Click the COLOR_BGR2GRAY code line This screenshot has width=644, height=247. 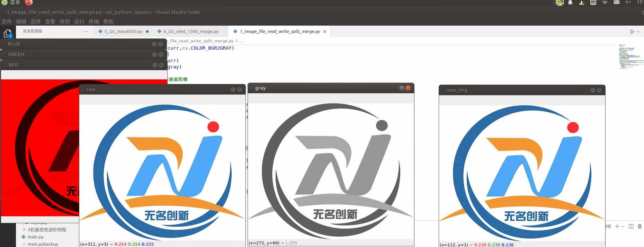point(201,48)
